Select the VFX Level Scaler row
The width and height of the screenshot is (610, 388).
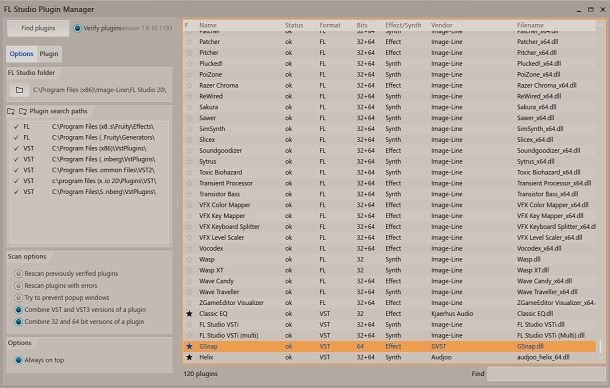click(390, 237)
